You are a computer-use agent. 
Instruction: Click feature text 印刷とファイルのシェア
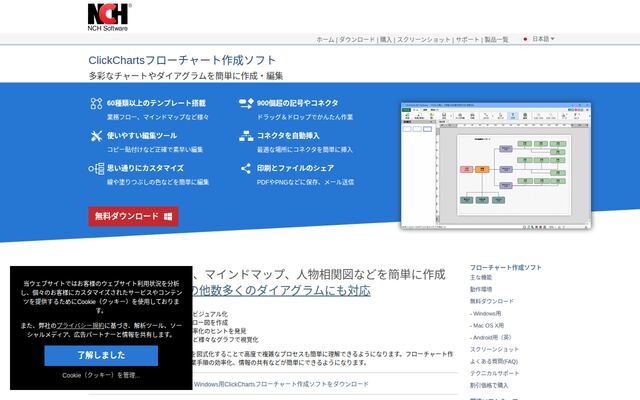pyautogui.click(x=296, y=168)
